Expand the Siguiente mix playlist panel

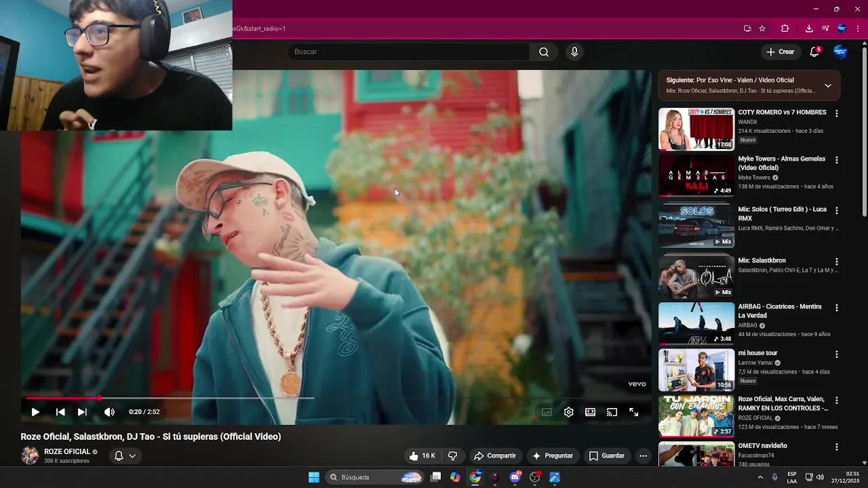point(828,85)
